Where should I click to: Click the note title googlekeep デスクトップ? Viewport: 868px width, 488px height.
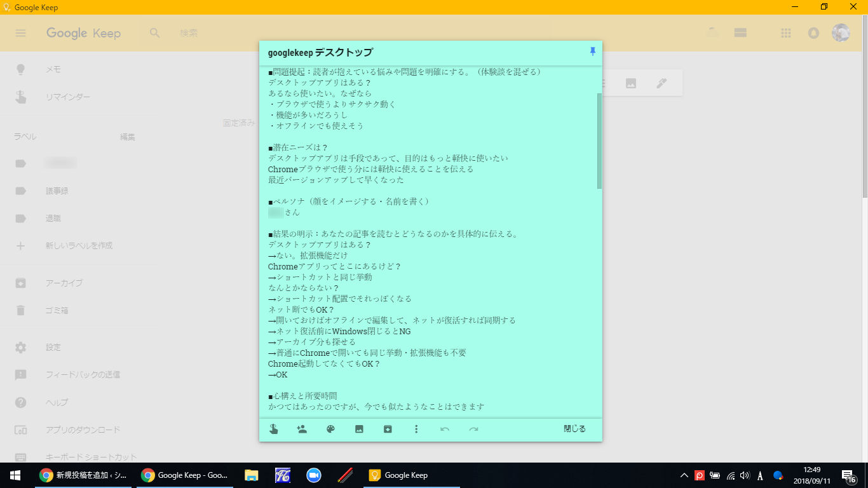coord(320,52)
